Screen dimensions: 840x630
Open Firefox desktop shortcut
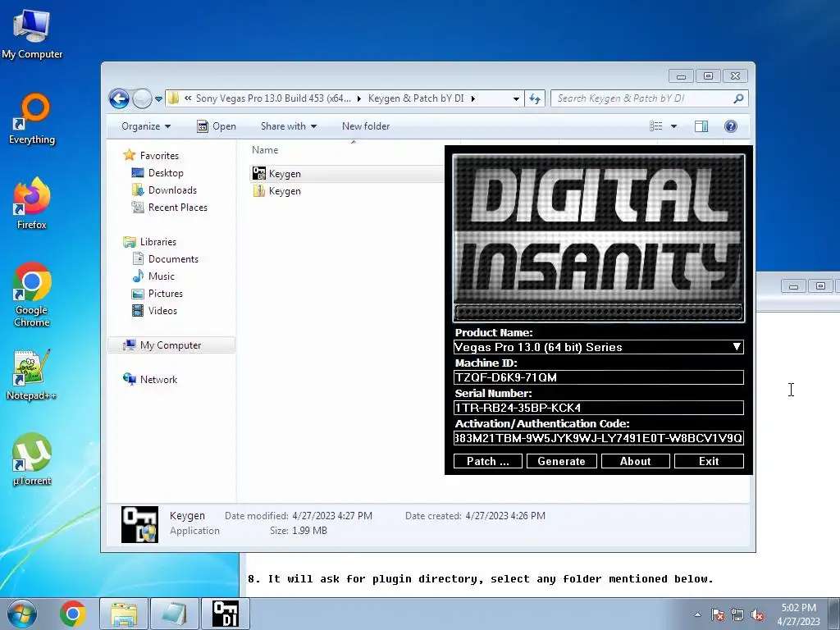coord(32,203)
